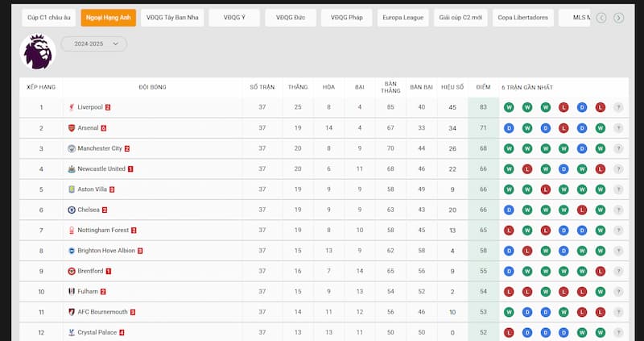Viewport: 644px width, 341px height.
Task: Click the question mark icon in Liverpool's row
Action: pos(618,107)
